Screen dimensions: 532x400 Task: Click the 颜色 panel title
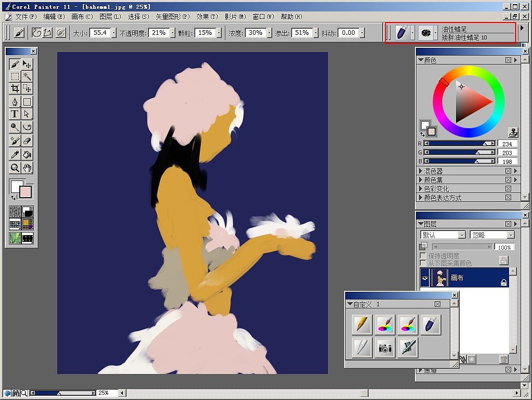click(x=430, y=60)
